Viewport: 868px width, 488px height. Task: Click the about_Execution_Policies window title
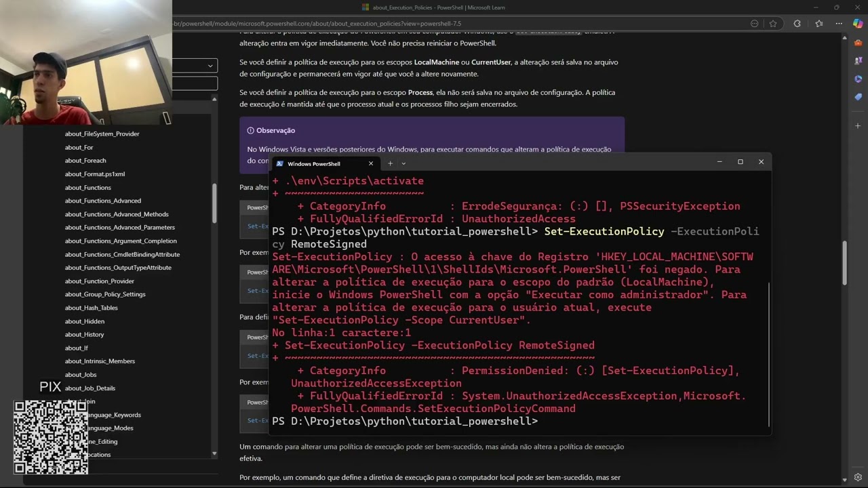click(439, 7)
